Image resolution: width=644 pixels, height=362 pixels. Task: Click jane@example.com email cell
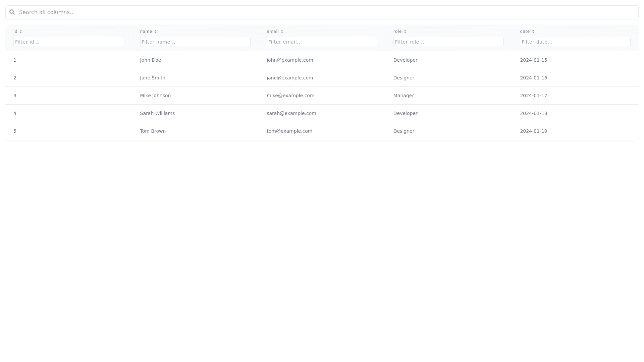(290, 78)
